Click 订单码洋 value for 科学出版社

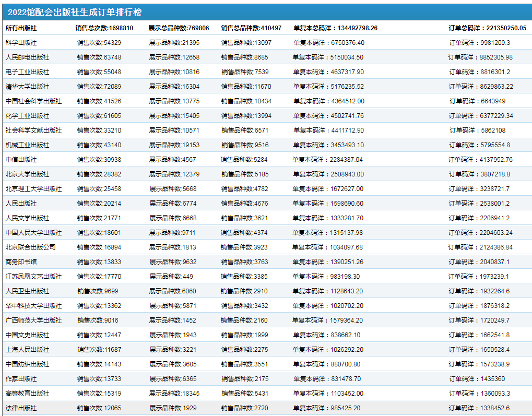point(479,43)
